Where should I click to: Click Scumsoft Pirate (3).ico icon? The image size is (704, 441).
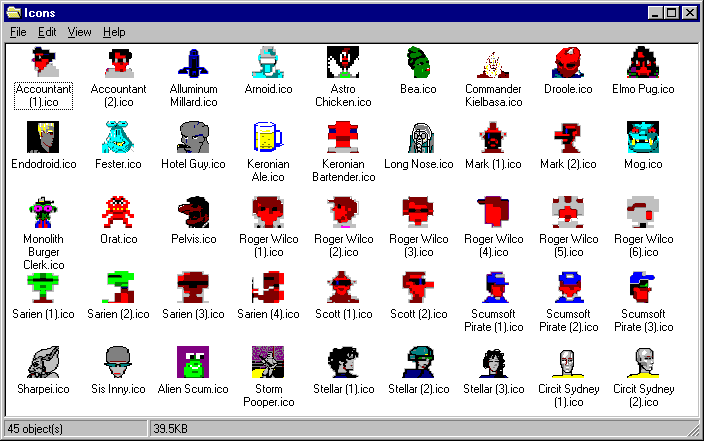[643, 287]
